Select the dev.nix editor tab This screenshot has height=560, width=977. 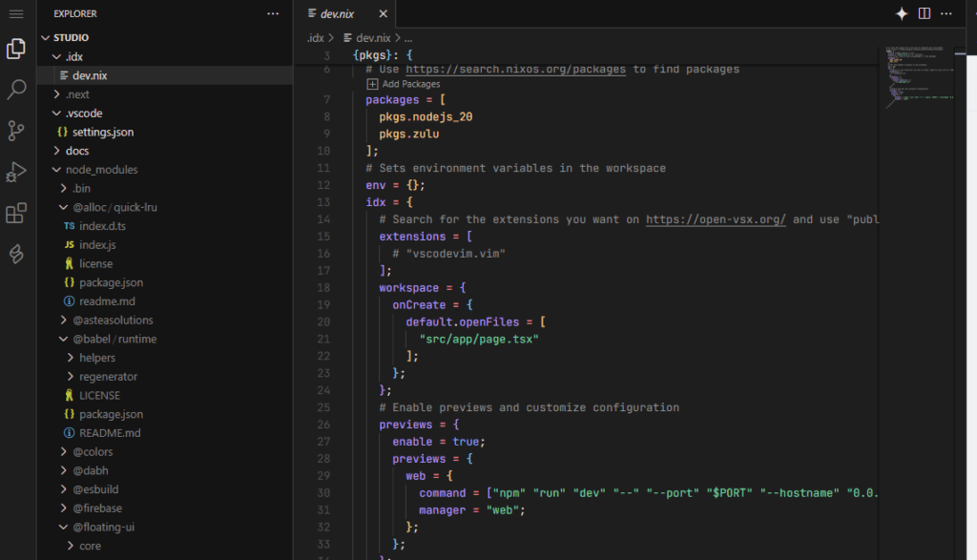[343, 13]
